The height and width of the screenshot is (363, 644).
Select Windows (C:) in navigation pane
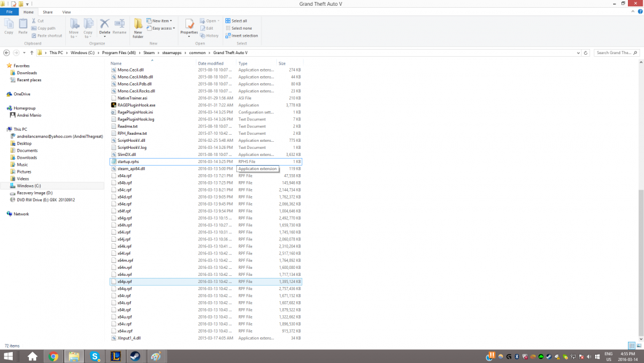(x=29, y=186)
